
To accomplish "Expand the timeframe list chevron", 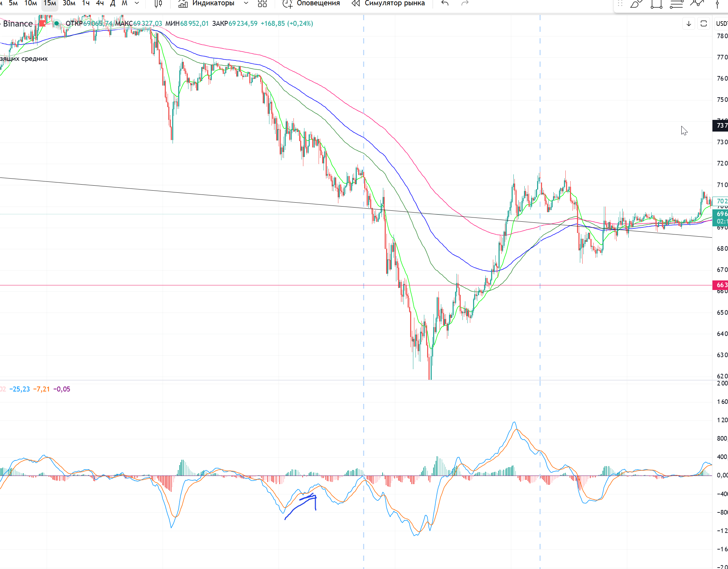I will [137, 4].
